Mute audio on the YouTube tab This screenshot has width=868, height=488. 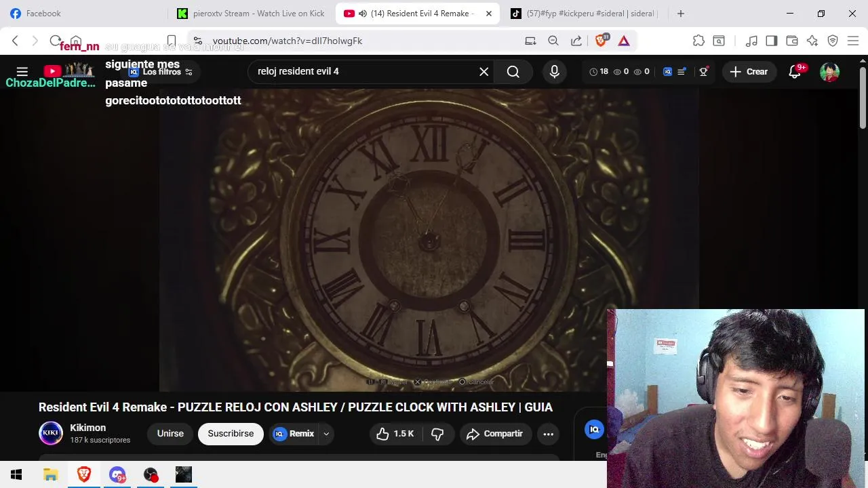click(x=363, y=14)
